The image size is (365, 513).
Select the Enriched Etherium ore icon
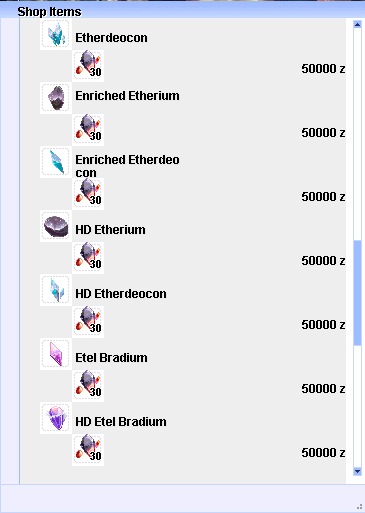coord(56,98)
